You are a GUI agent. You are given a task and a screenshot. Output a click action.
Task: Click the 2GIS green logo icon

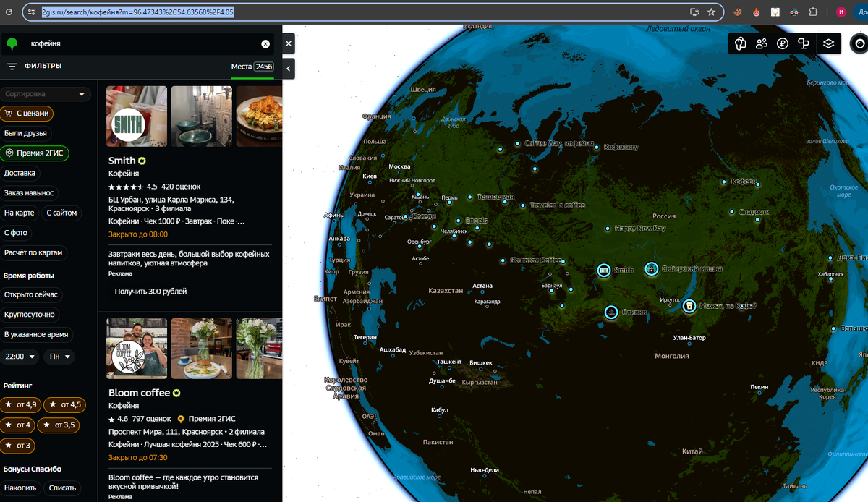point(12,44)
